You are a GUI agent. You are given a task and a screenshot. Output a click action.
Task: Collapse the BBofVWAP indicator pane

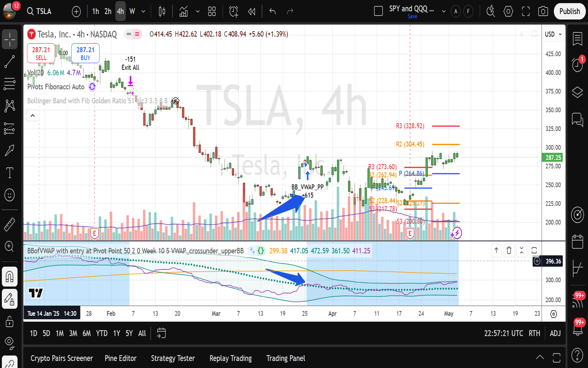(521, 251)
